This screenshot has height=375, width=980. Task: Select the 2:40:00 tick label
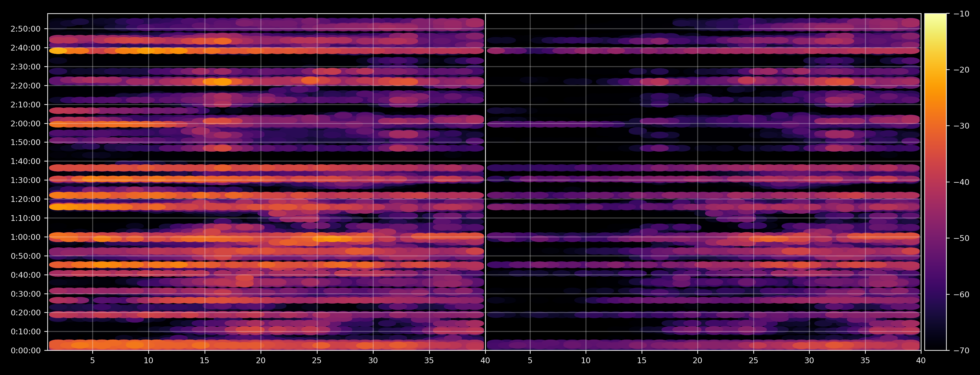coord(26,48)
